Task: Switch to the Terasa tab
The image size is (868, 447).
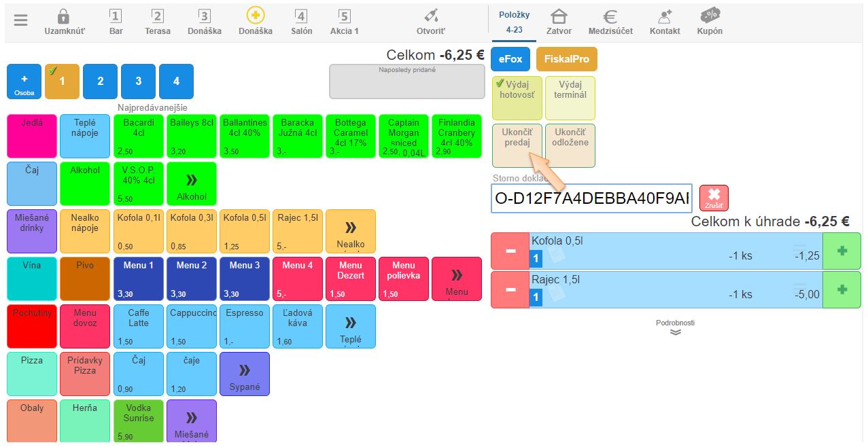Action: 157,22
